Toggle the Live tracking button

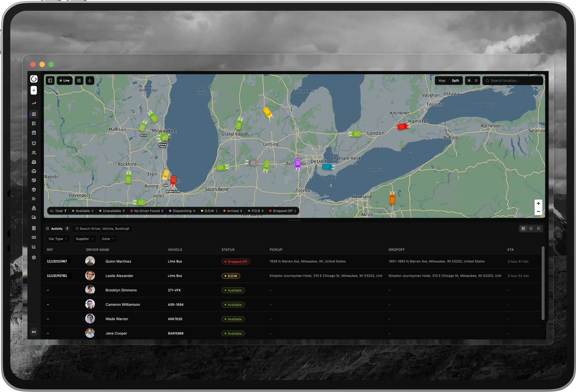coord(65,81)
